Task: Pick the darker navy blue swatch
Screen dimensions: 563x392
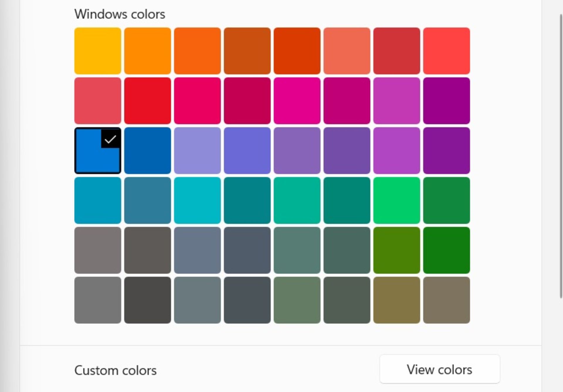Action: (x=147, y=150)
